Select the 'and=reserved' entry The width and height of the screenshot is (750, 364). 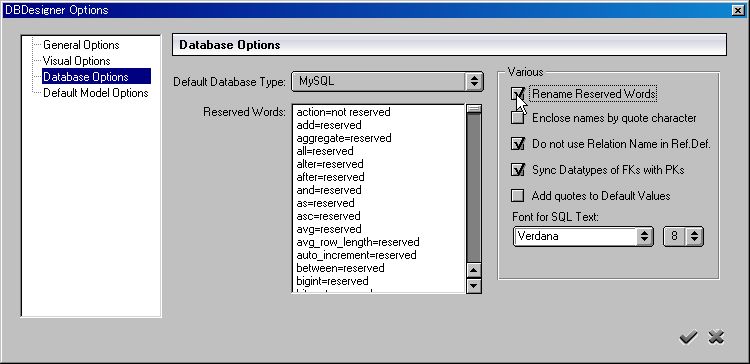coord(329,190)
